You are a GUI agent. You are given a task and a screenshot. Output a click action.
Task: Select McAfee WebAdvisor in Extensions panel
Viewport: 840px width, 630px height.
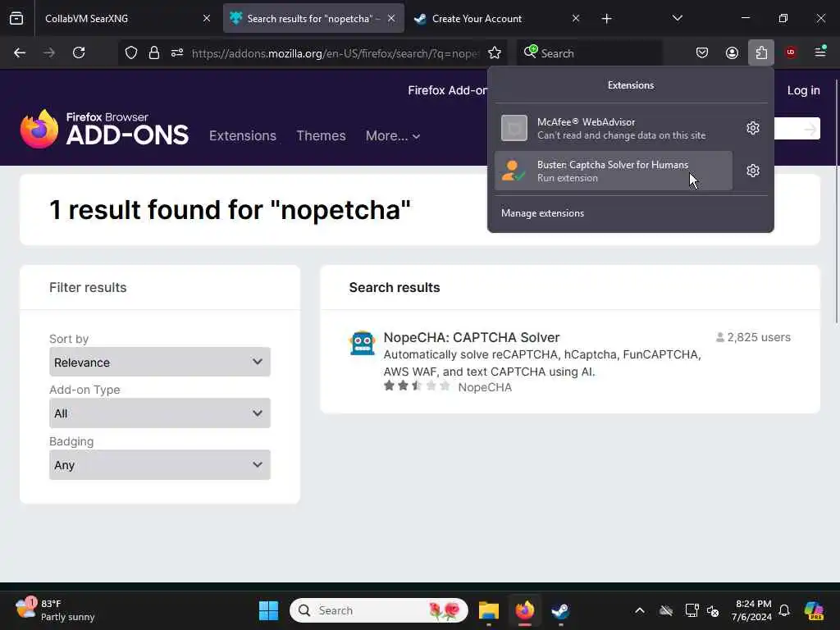point(614,128)
